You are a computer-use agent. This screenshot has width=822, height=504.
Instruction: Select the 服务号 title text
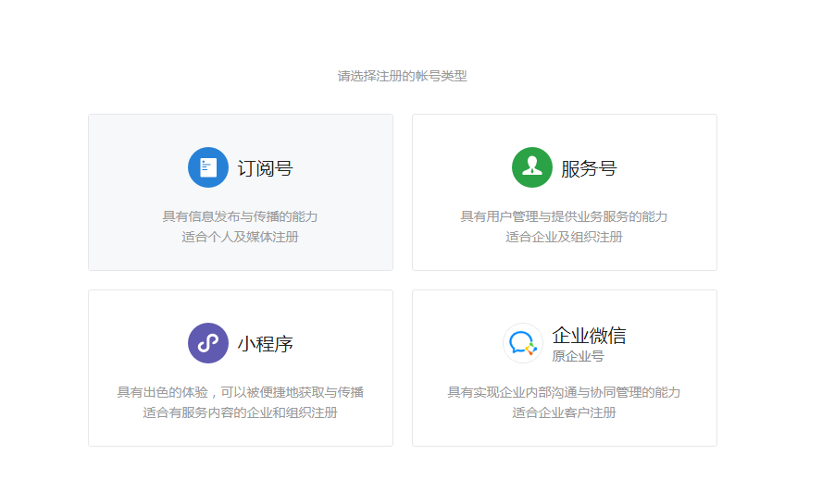tap(589, 168)
